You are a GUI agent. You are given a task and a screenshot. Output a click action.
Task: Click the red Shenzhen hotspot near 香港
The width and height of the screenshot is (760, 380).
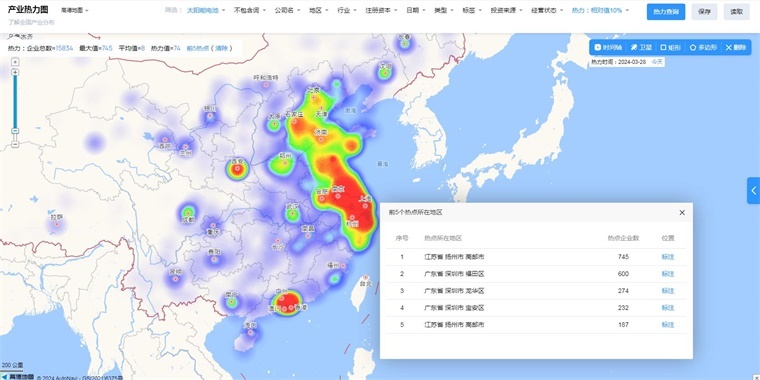click(289, 302)
